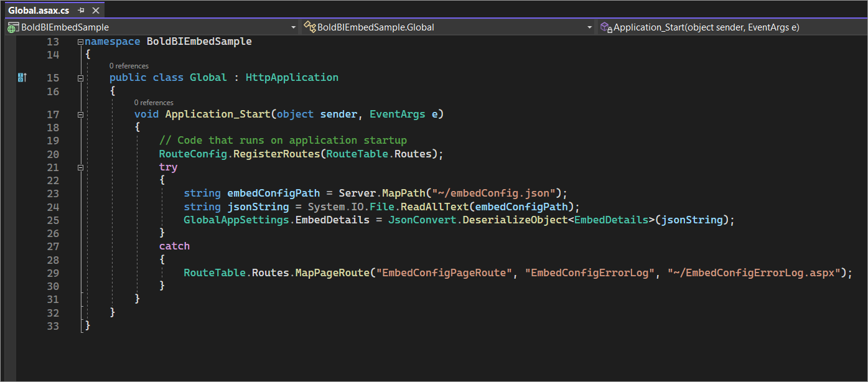Open the BoldBIEmbedSample.Global types dropdown
Image resolution: width=868 pixels, height=382 pixels.
tap(589, 27)
